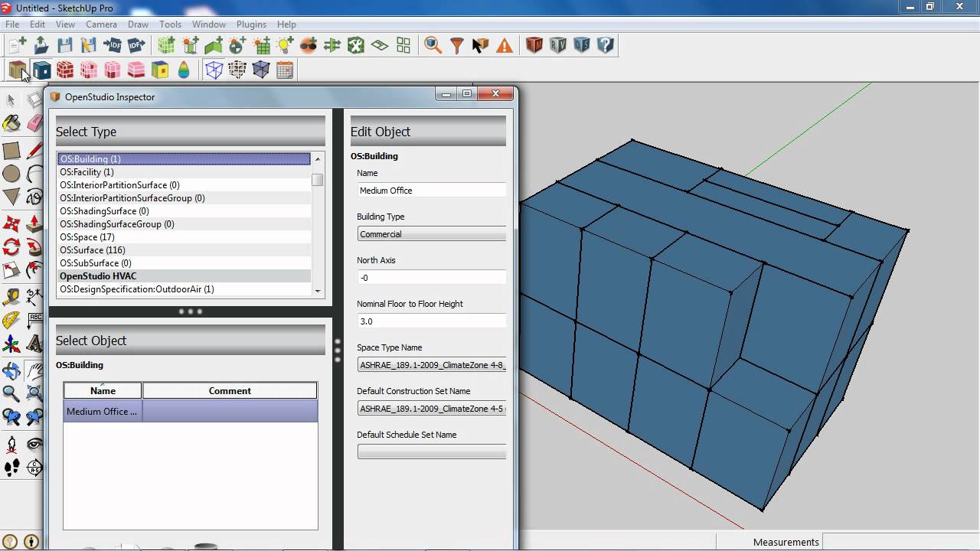Click the Comment column header

230,390
